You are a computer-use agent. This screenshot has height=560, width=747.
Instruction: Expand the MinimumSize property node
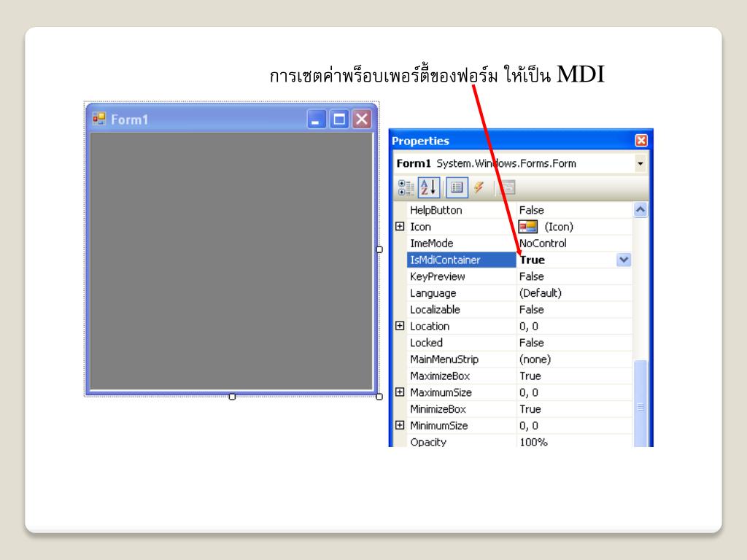pyautogui.click(x=400, y=426)
